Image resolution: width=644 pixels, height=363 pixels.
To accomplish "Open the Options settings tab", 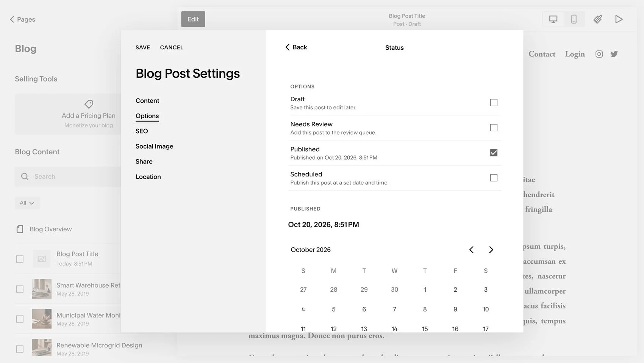I will click(x=147, y=116).
